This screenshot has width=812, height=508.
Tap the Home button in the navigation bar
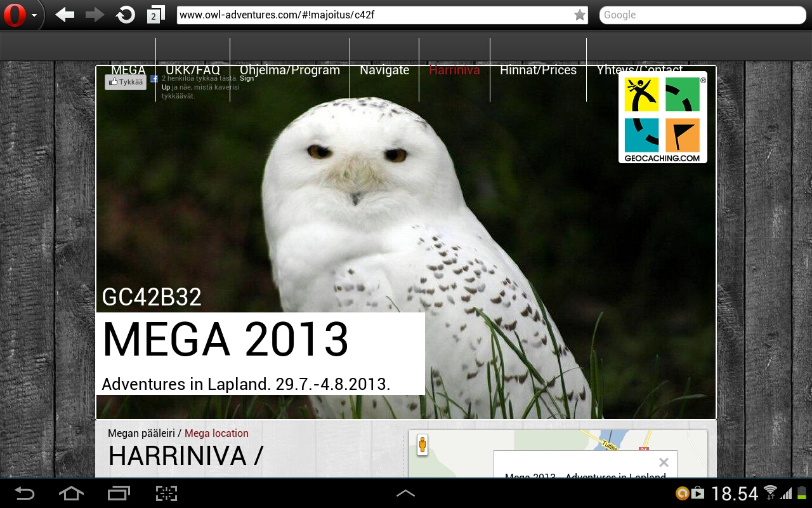70,493
